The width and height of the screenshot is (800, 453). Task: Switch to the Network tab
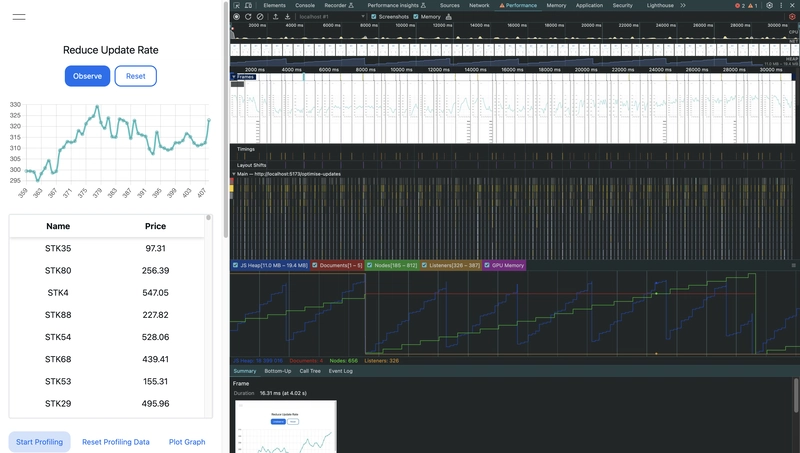[479, 5]
